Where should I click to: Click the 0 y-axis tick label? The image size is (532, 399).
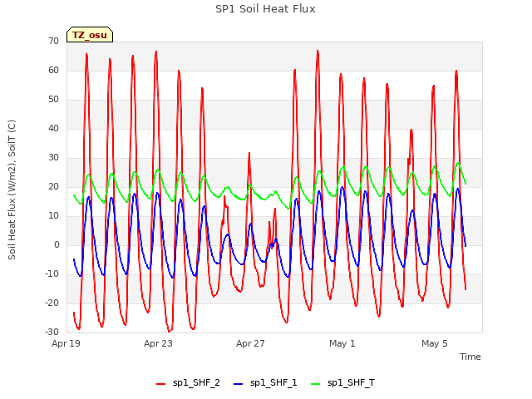57,245
